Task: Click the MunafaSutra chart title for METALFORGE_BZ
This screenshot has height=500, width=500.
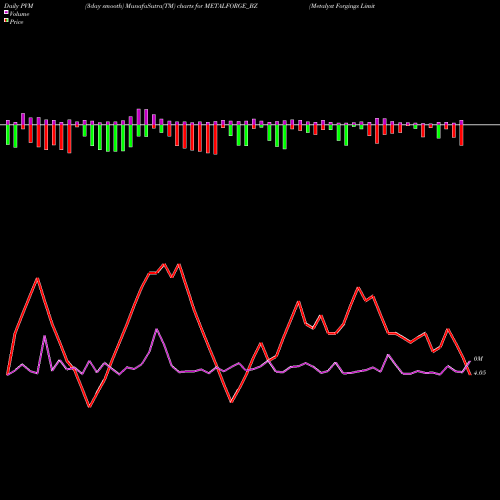Action: [171, 6]
